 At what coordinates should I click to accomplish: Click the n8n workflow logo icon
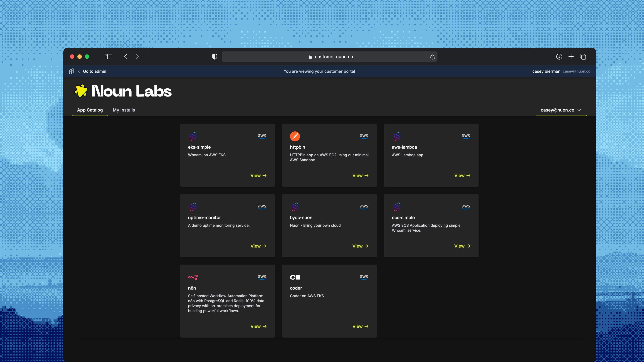pos(193,277)
